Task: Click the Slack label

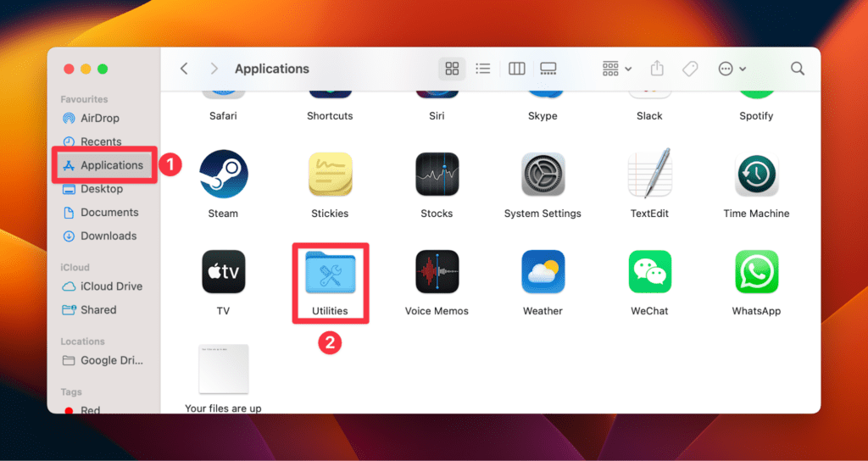Action: click(x=650, y=116)
